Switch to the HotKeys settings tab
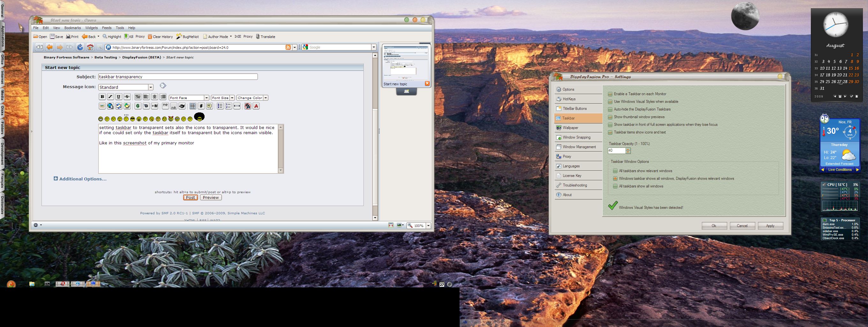868x327 pixels. (x=578, y=99)
